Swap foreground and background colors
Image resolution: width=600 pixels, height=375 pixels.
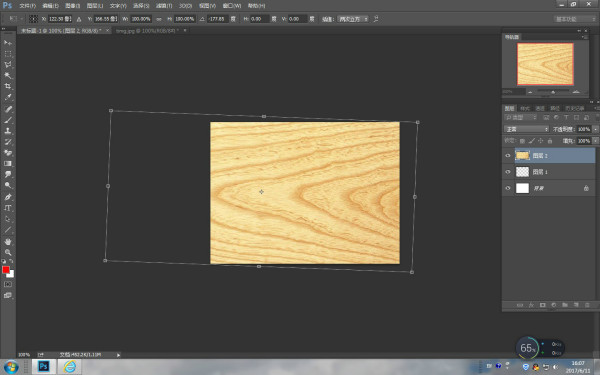pos(11,261)
